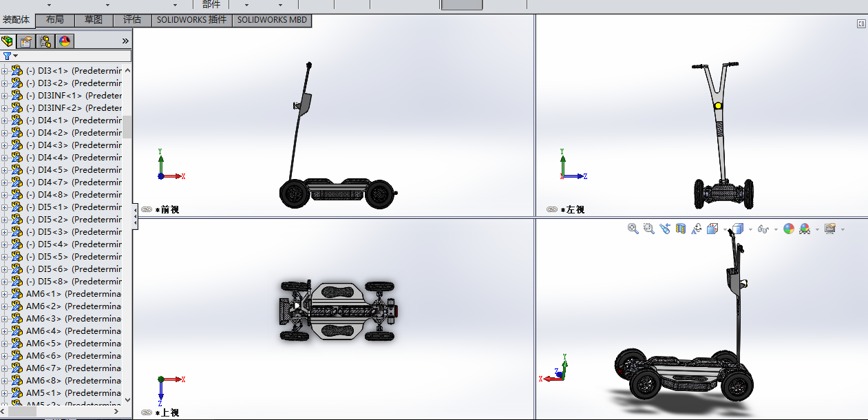Image resolution: width=868 pixels, height=420 pixels.
Task: Click the Section View icon
Action: pyautogui.click(x=681, y=229)
